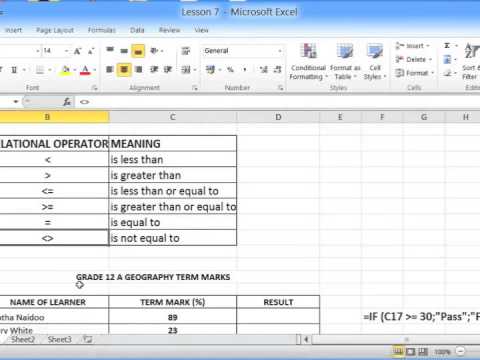The height and width of the screenshot is (360, 480).
Task: Click the AutoSum sigma icon
Action: [x=447, y=46]
